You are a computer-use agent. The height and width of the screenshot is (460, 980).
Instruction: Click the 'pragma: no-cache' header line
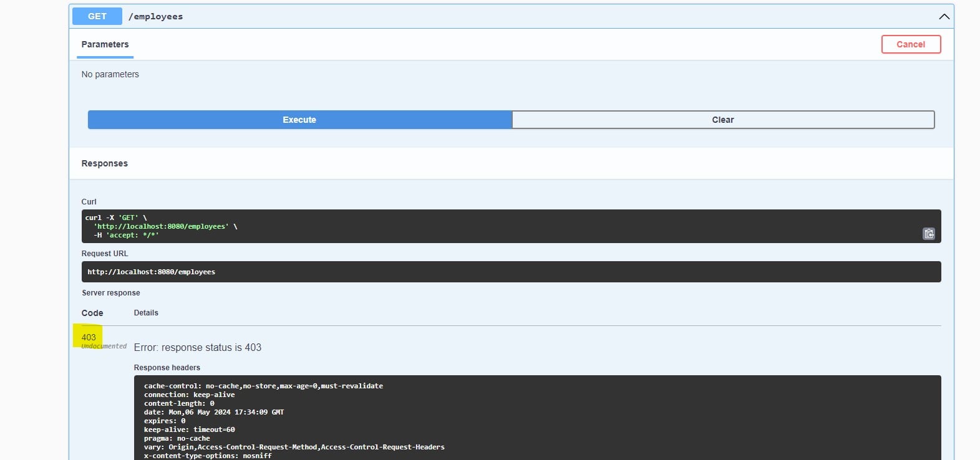[177, 438]
